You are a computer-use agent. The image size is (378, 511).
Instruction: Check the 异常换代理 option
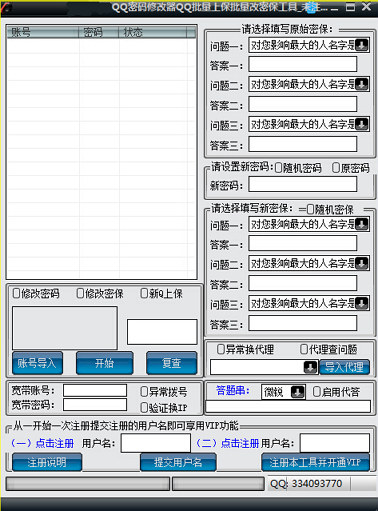pyautogui.click(x=220, y=349)
